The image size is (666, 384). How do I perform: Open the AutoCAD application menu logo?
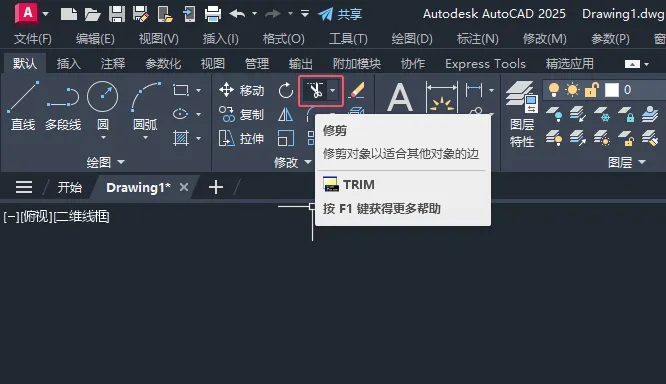tap(26, 13)
